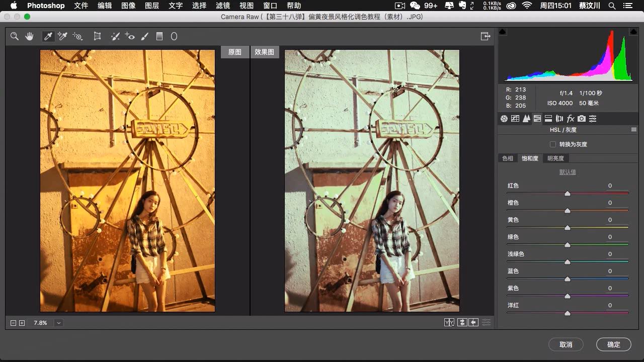Copy current settings to before
644x362 pixels.
(x=473, y=322)
